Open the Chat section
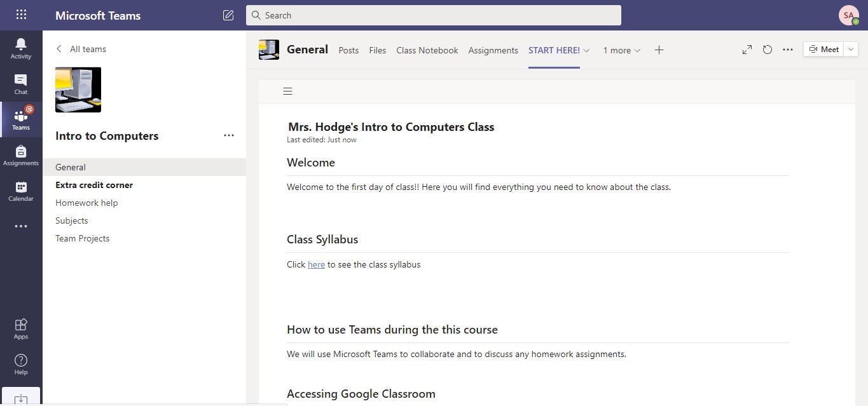This screenshot has width=868, height=406. [20, 83]
